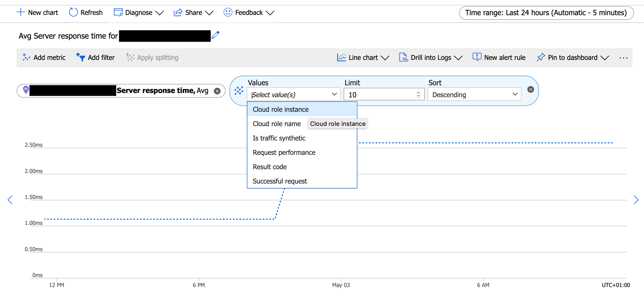Click the New alert rule icon
This screenshot has width=644, height=292.
click(477, 57)
